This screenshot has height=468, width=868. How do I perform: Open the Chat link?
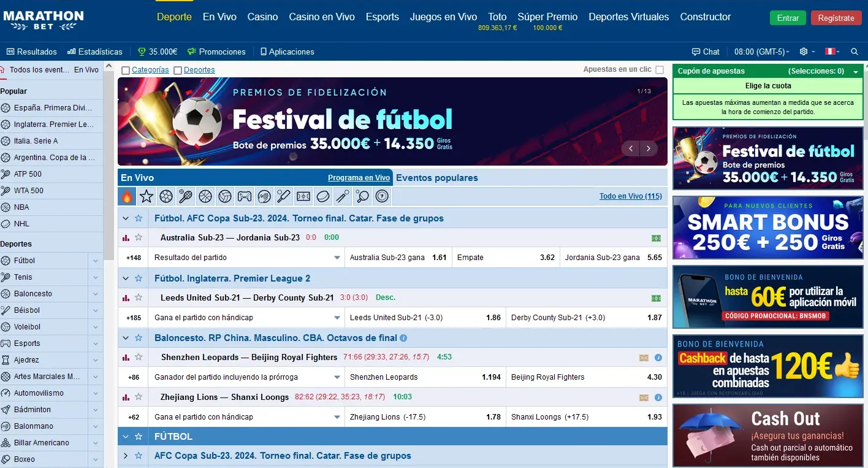[706, 52]
